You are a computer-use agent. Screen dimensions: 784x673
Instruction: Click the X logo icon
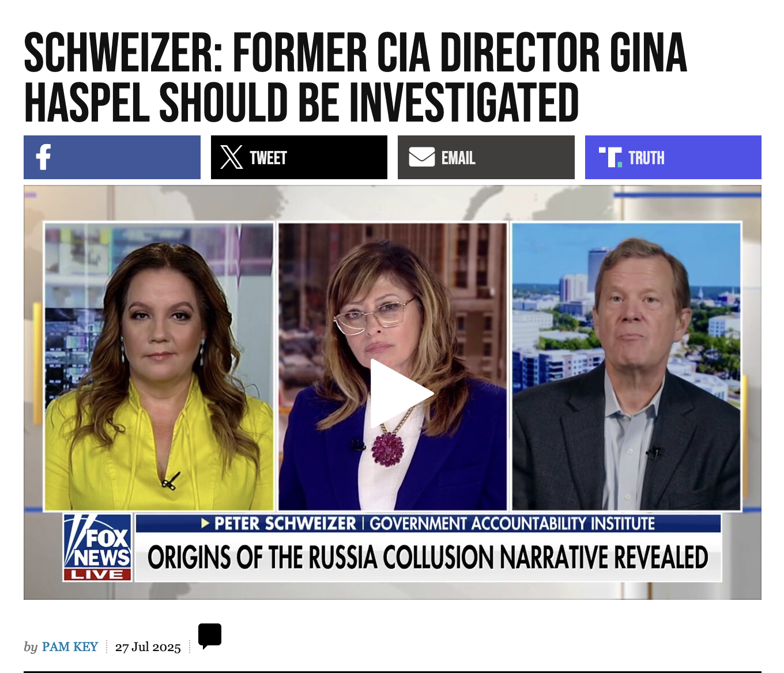coord(232,157)
